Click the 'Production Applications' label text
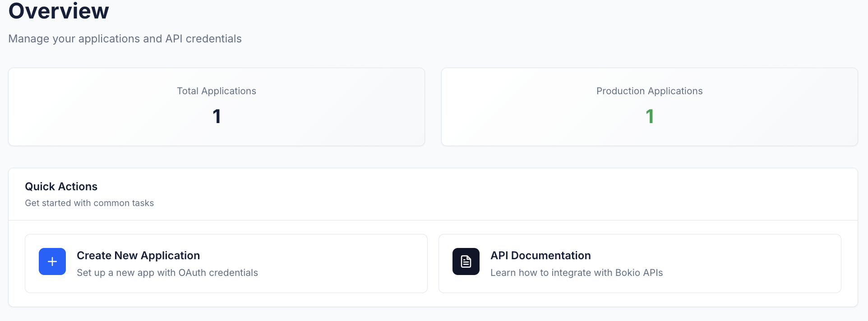 click(x=650, y=91)
